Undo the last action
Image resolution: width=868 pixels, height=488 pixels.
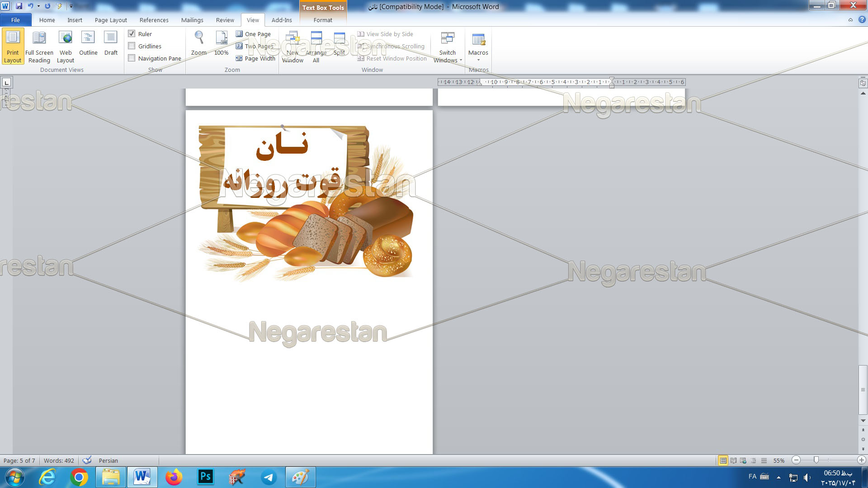tap(30, 6)
